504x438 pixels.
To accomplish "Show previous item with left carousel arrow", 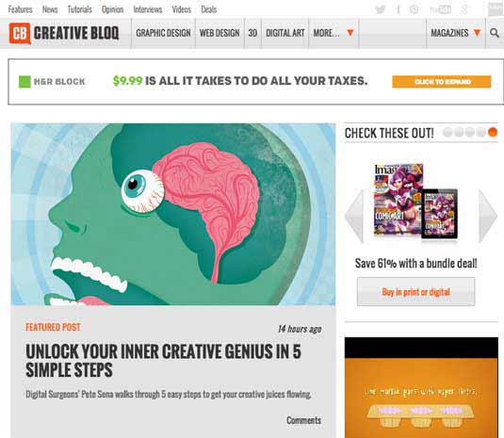I will point(354,216).
